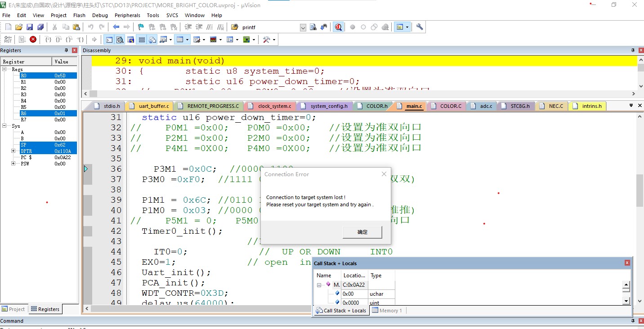Switch to the STC8G.h editor tab
This screenshot has height=329, width=644.
coord(516,106)
